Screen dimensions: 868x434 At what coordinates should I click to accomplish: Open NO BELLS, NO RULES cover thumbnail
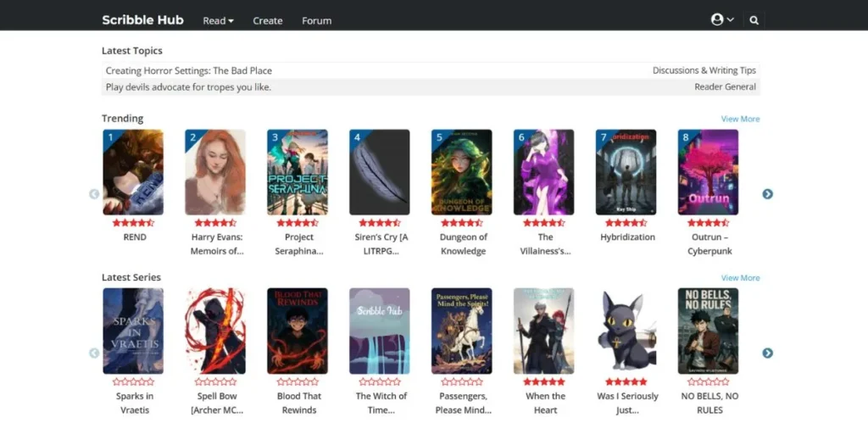tap(708, 331)
